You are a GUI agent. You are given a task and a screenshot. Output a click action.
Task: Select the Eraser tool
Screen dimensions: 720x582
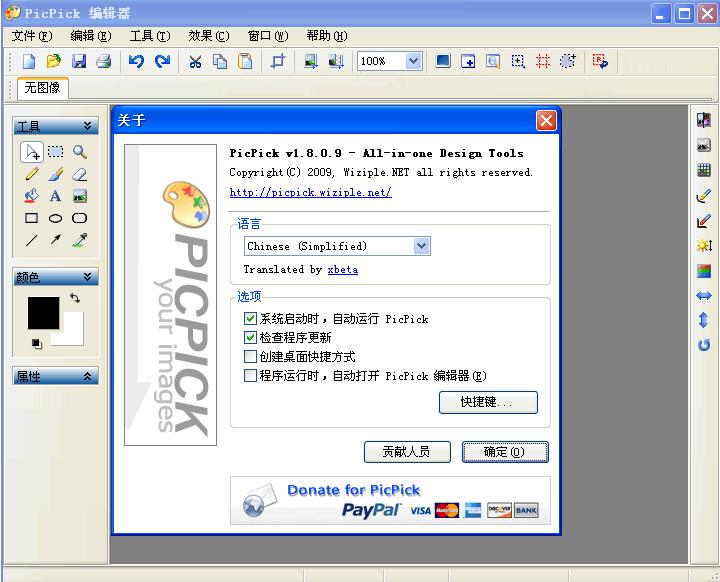click(x=80, y=174)
